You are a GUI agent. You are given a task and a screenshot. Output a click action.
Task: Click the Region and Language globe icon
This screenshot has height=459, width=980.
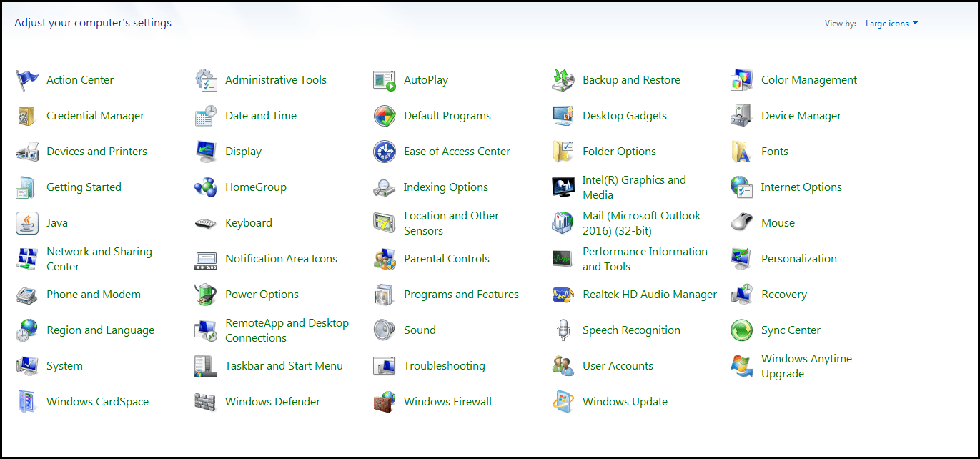point(27,330)
